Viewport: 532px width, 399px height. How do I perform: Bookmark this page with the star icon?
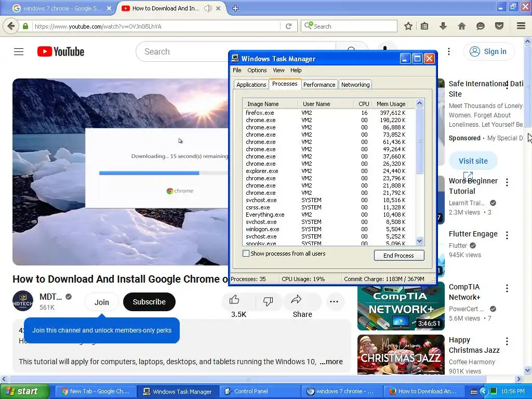click(408, 26)
